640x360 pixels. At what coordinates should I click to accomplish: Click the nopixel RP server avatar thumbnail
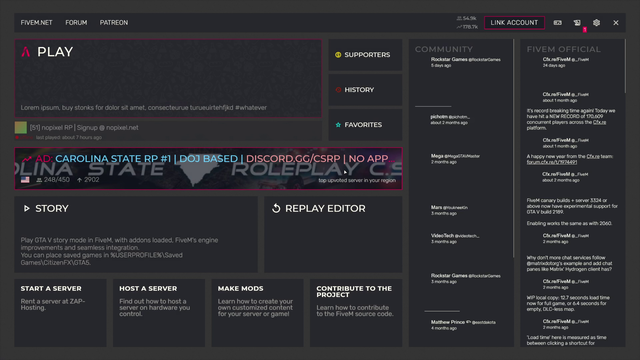click(x=21, y=127)
